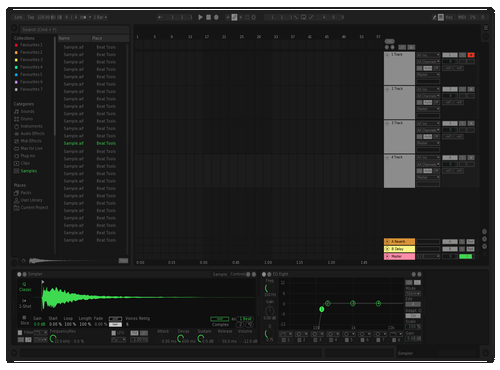Open the 1 Beat warp dropdown in Simpler
The height and width of the screenshot is (370, 500).
tap(246, 319)
